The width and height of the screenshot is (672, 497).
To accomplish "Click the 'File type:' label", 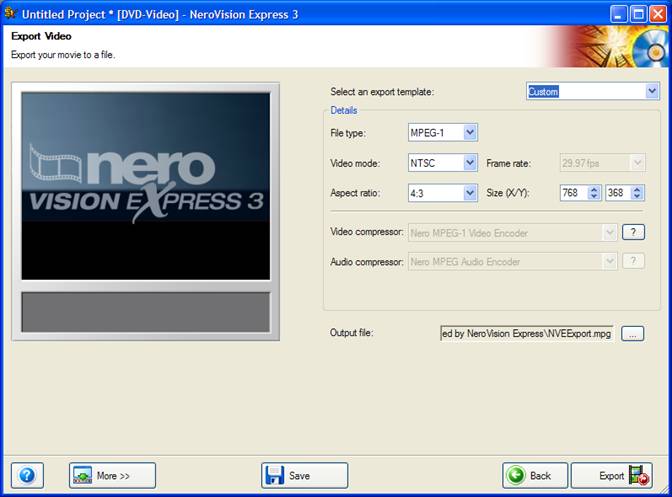I will click(x=348, y=133).
